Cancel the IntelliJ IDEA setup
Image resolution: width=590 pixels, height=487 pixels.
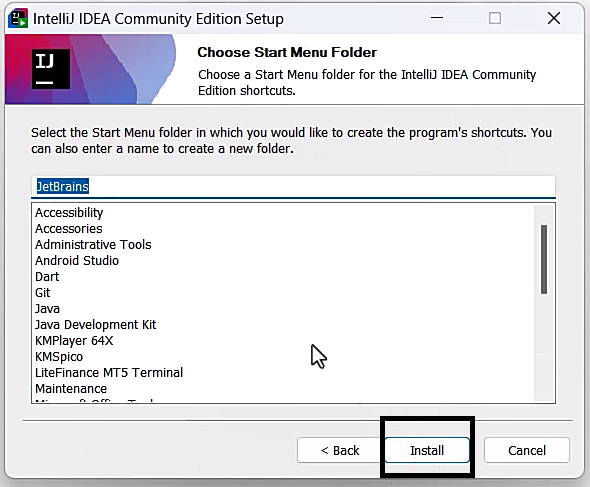(x=527, y=450)
